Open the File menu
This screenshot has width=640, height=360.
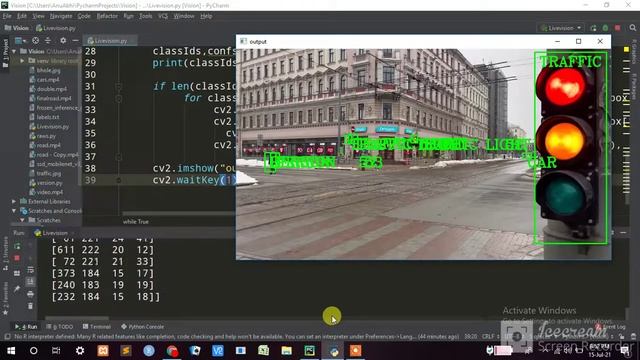[7, 16]
